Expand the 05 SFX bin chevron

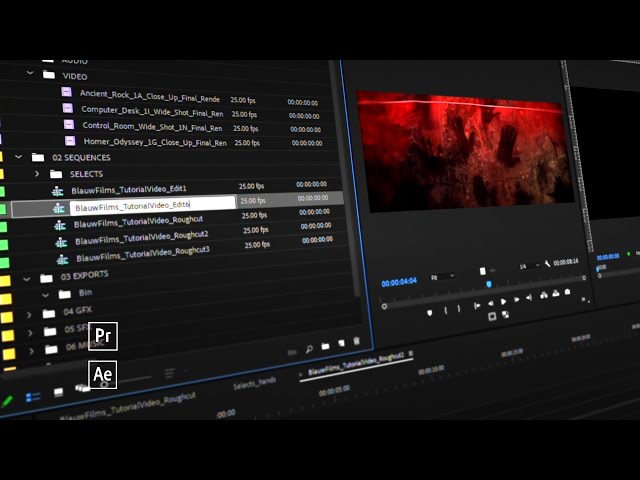(30, 333)
